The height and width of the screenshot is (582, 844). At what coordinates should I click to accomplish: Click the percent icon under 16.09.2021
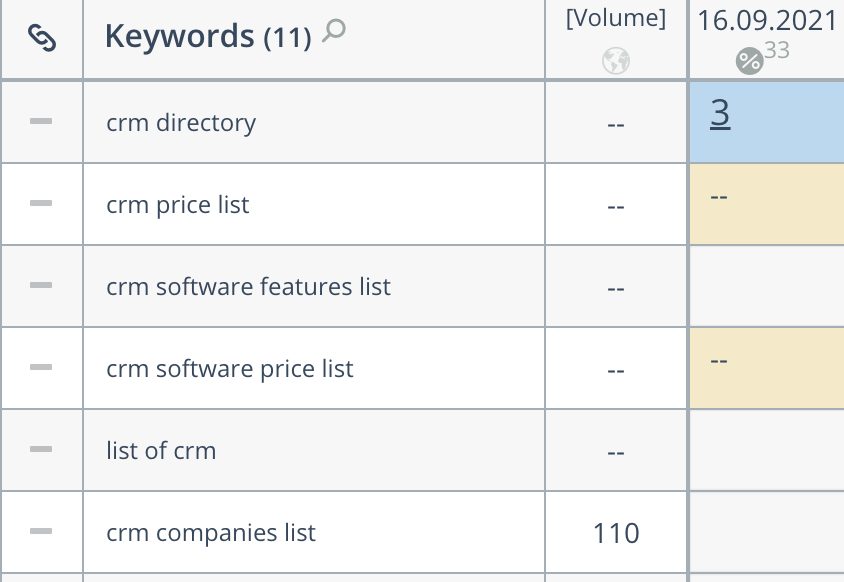tap(749, 61)
